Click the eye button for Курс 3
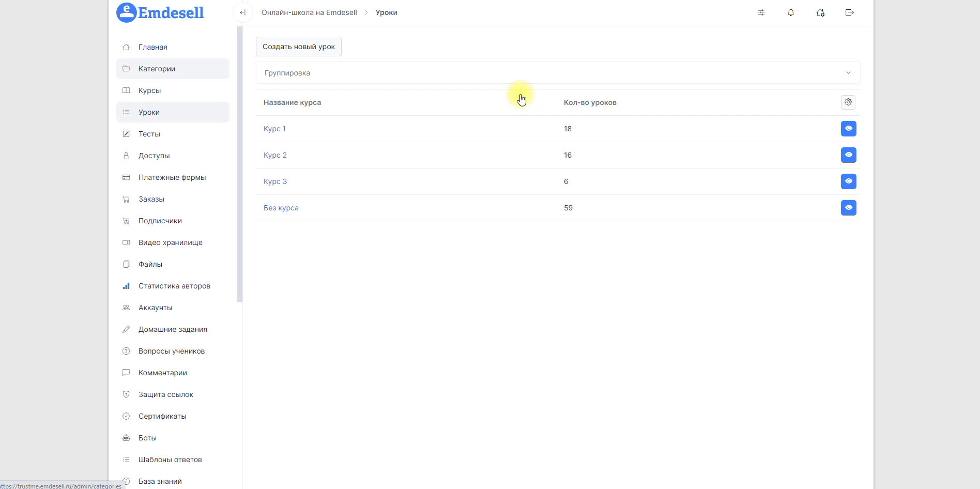This screenshot has height=489, width=980. coord(848,181)
